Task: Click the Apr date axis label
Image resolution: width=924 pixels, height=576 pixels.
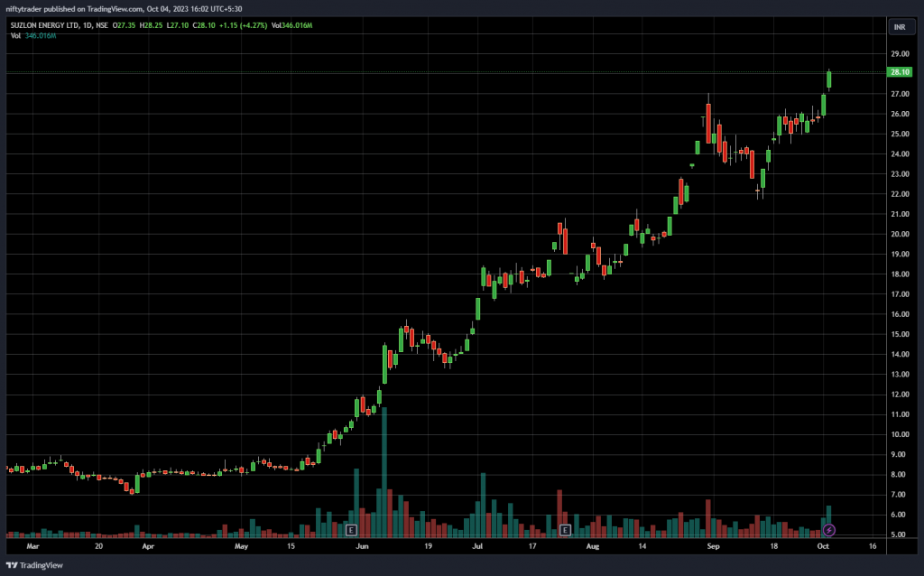Action: click(148, 546)
